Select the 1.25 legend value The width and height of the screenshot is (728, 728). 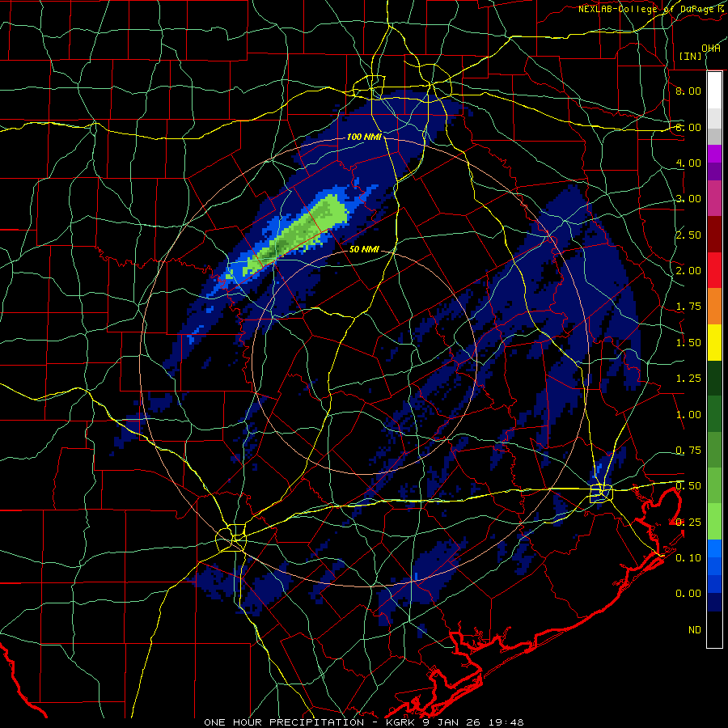click(688, 379)
